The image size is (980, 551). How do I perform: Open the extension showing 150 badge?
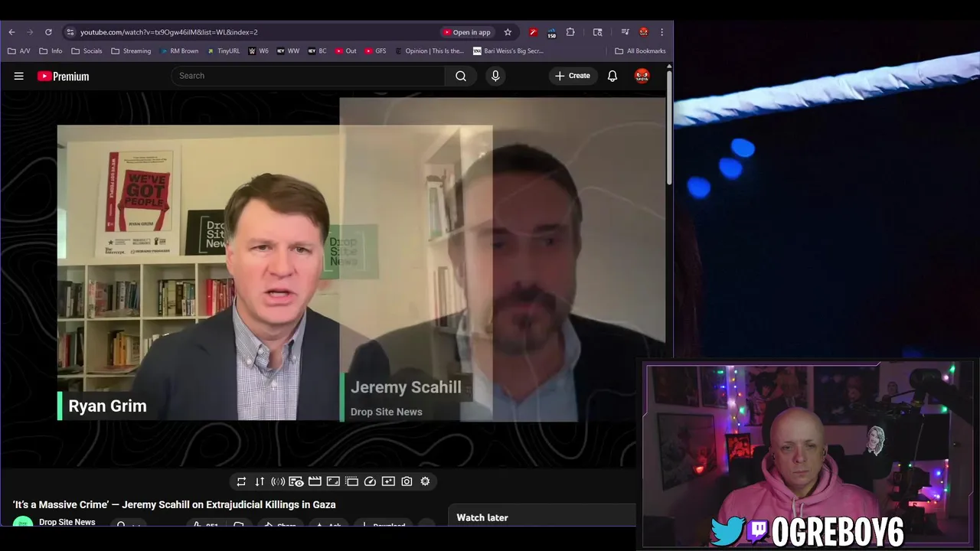(551, 32)
